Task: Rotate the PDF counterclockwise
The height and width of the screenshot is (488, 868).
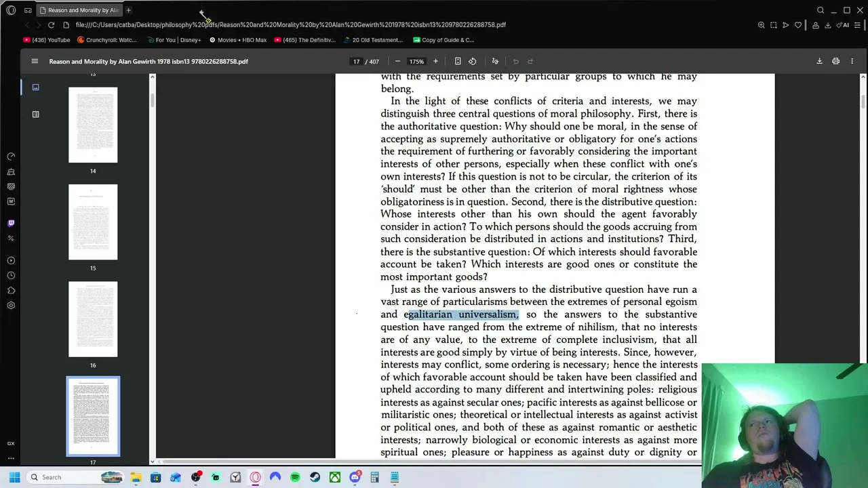Action: point(473,61)
